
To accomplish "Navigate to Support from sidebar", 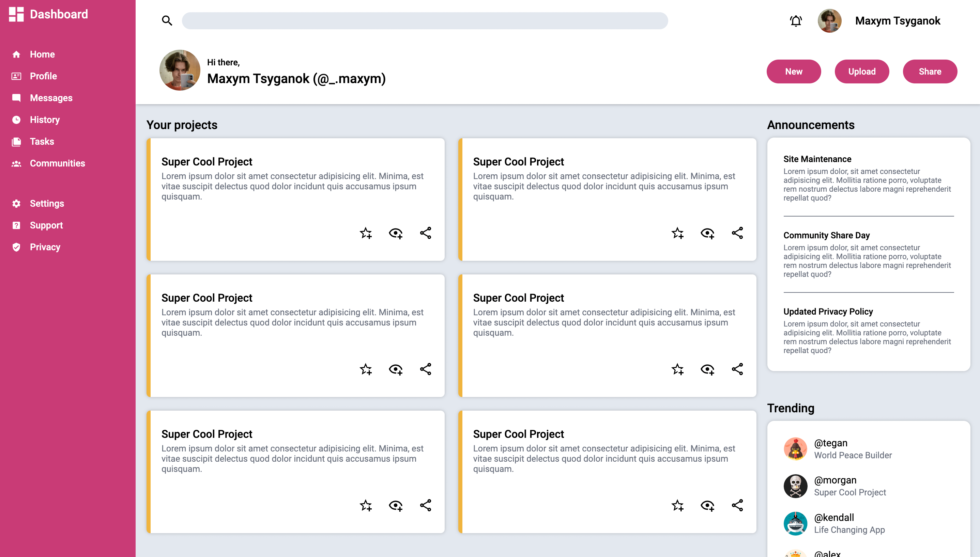I will (x=16, y=225).
